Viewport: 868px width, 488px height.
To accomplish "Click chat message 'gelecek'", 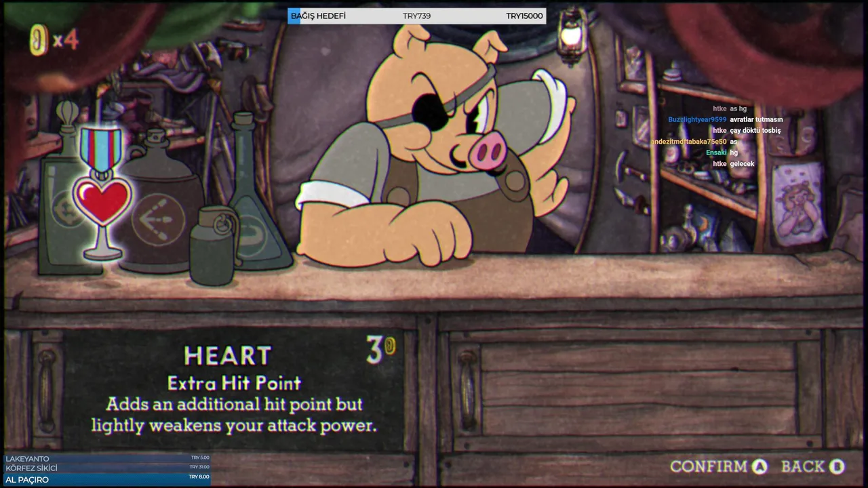I will [x=742, y=164].
